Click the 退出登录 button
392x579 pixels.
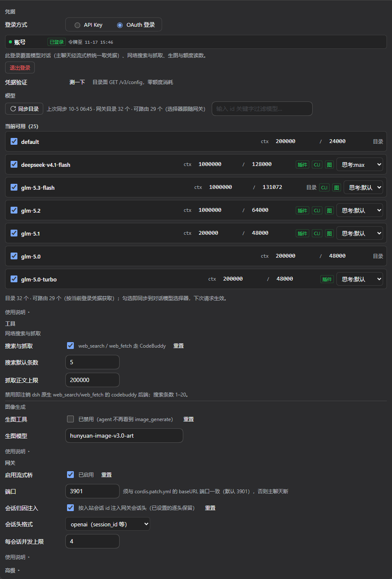20,68
